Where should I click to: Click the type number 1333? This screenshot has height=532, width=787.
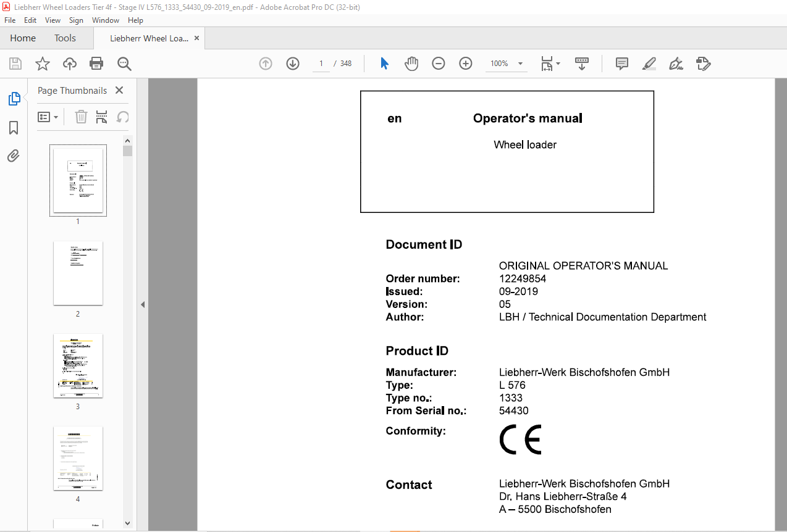[x=511, y=398]
